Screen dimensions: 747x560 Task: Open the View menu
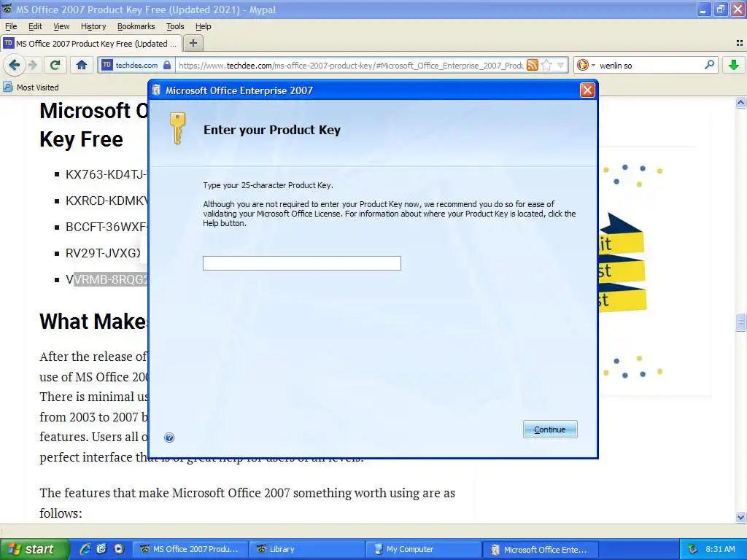click(x=61, y=26)
